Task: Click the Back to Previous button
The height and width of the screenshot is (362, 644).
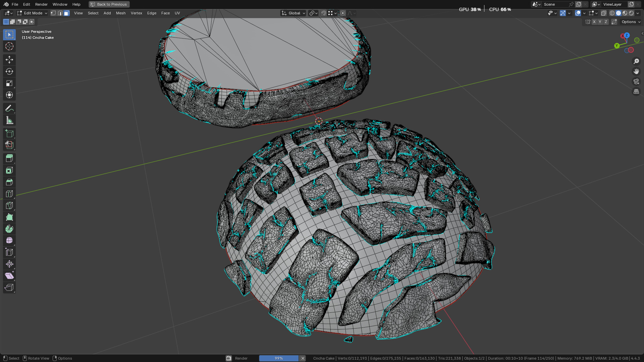Action: [109, 4]
